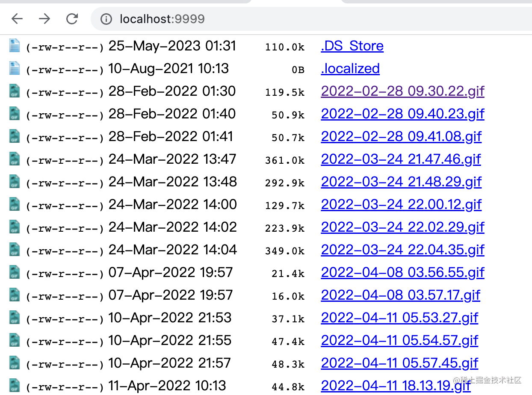Reload the page with refresh icon

pos(72,19)
